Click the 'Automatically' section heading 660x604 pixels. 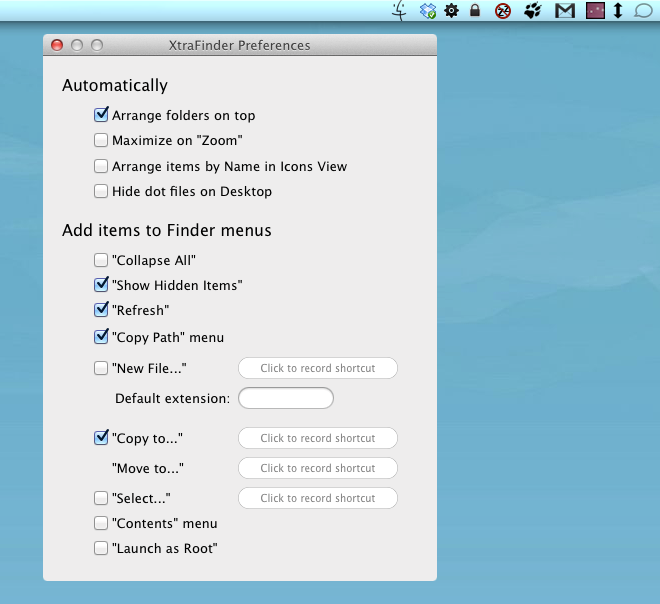115,86
